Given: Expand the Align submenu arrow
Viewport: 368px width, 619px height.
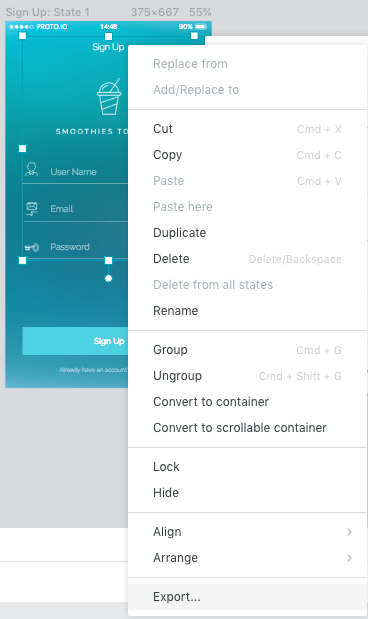Looking at the screenshot, I should (x=349, y=532).
